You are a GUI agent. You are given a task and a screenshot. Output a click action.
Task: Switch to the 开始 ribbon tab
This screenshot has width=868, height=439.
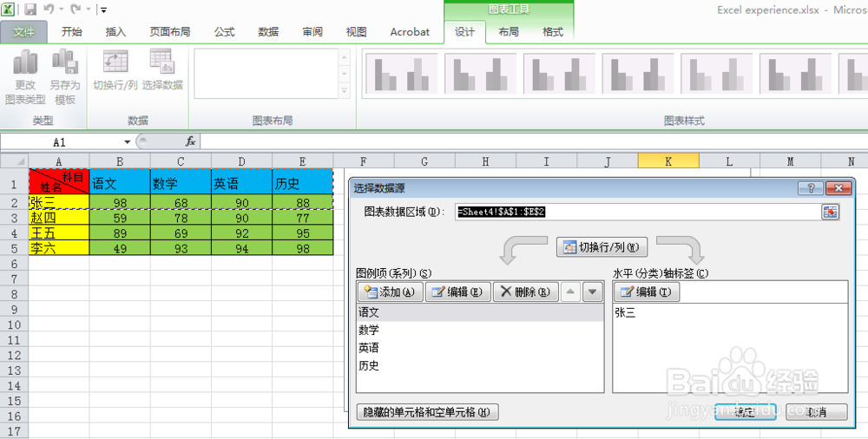pos(72,32)
